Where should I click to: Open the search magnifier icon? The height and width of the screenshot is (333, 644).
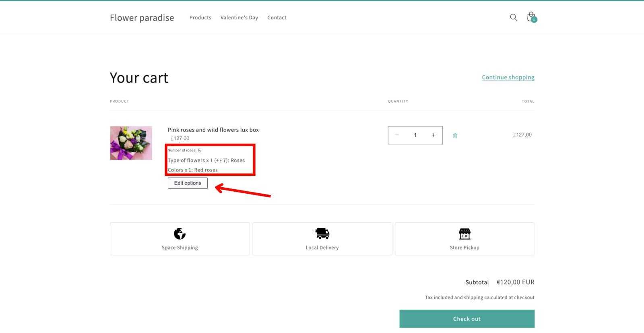[513, 17]
